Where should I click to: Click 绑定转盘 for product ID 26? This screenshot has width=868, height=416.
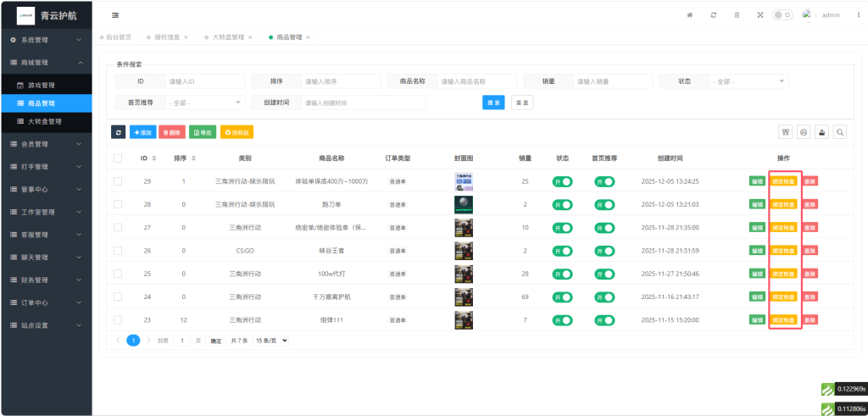(783, 251)
